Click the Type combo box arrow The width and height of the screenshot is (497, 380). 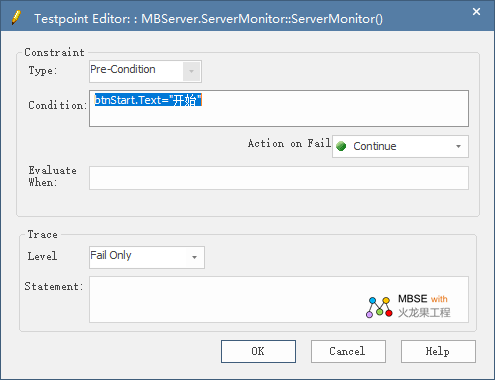(191, 71)
